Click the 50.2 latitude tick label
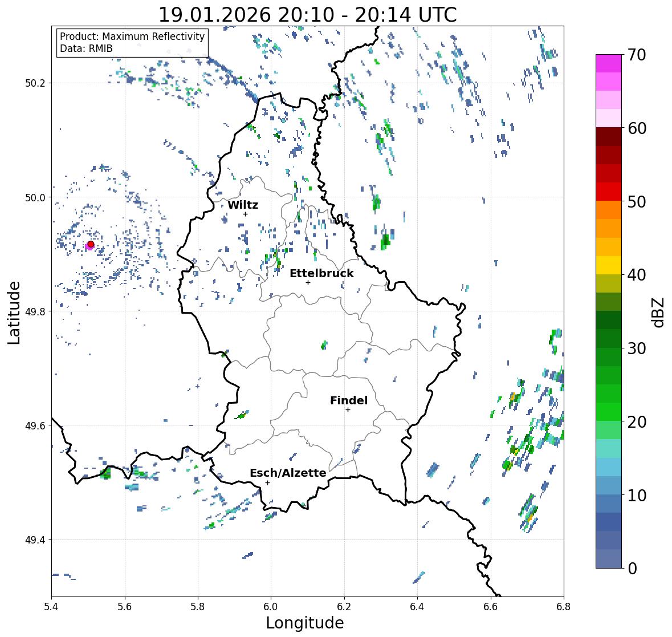The image size is (672, 637). click(x=35, y=83)
